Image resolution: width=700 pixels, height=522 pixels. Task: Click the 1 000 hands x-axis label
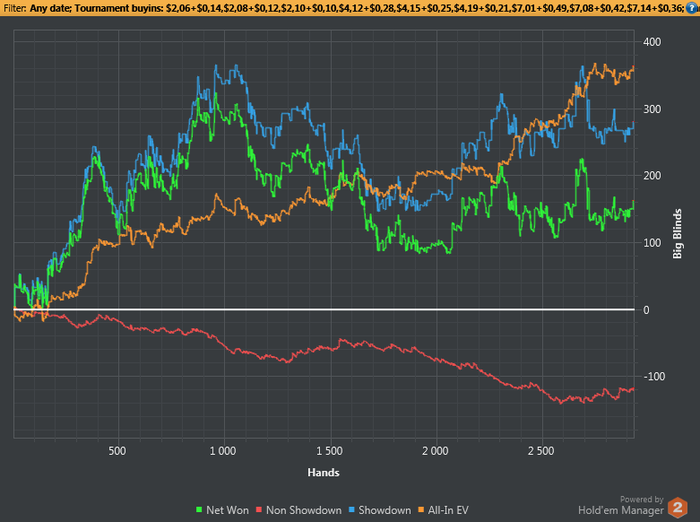pyautogui.click(x=223, y=451)
